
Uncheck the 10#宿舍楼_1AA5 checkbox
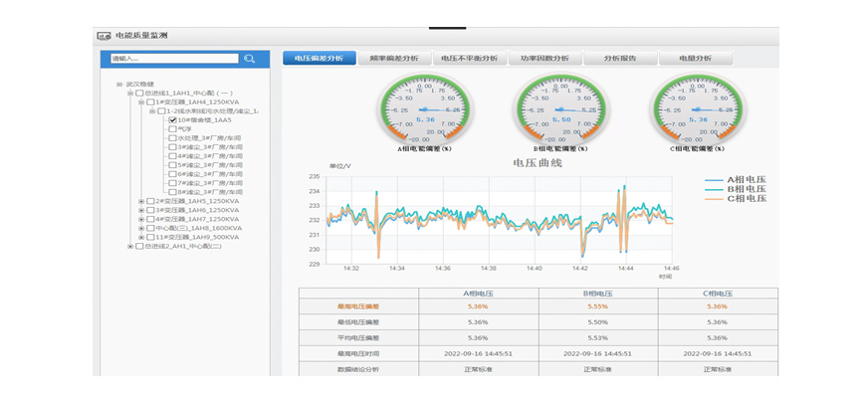(173, 119)
